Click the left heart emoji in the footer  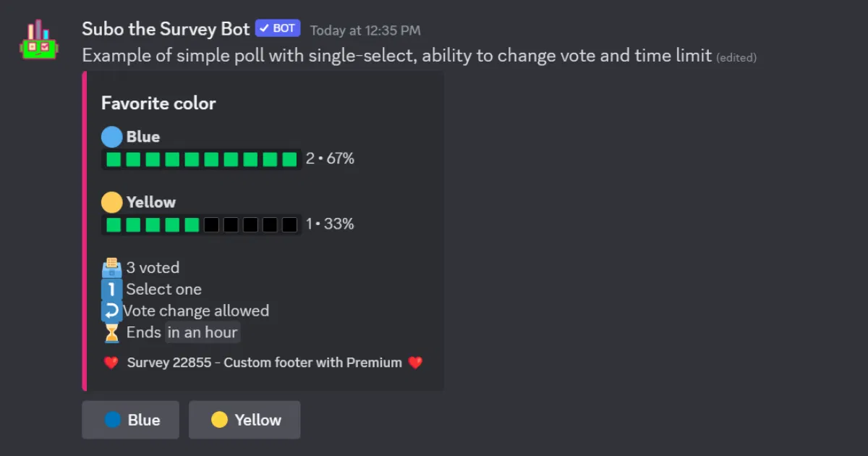pos(111,363)
